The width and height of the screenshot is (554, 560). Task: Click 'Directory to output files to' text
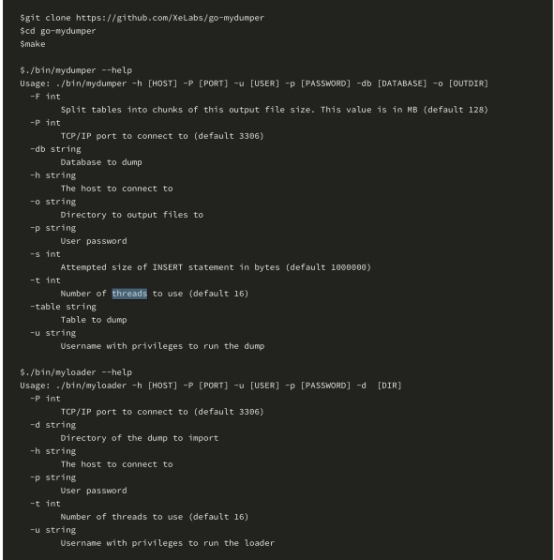tap(132, 215)
